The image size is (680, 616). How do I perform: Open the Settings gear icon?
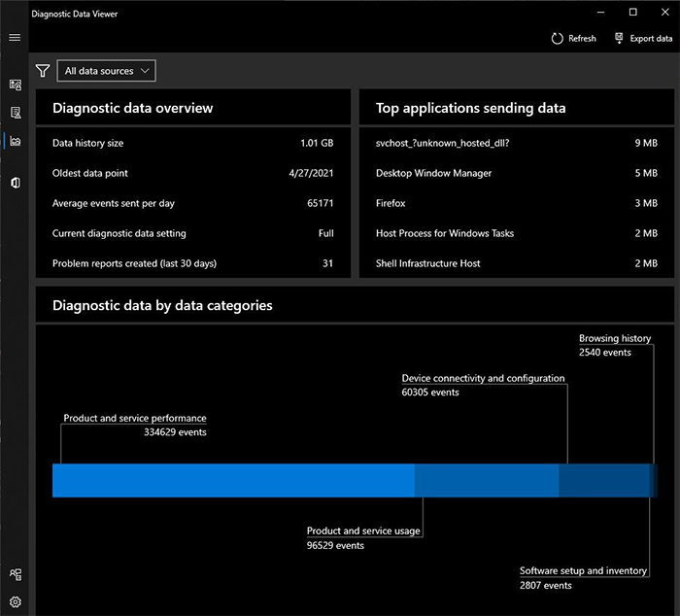16,602
